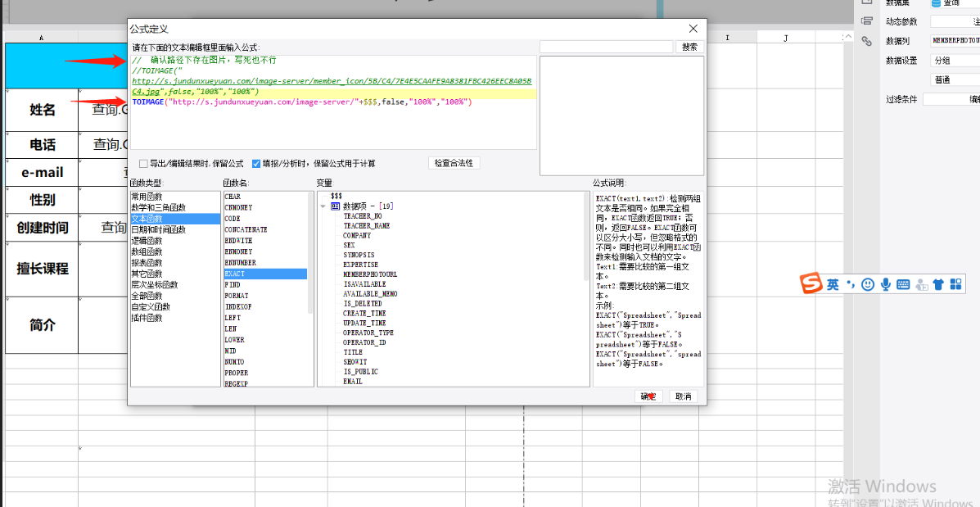The width and height of the screenshot is (980, 507).
Task: Open the 普通 dropdown in the right panel
Action: pyautogui.click(x=955, y=80)
